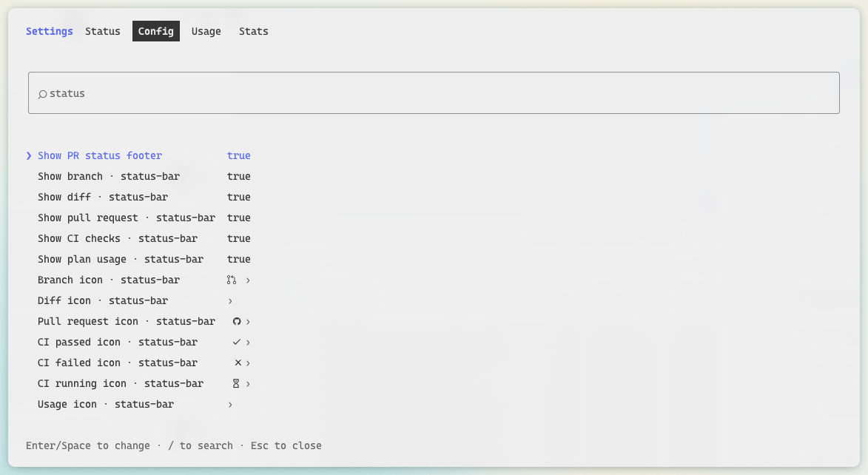
Task: Click the Settings heading label
Action: (50, 32)
